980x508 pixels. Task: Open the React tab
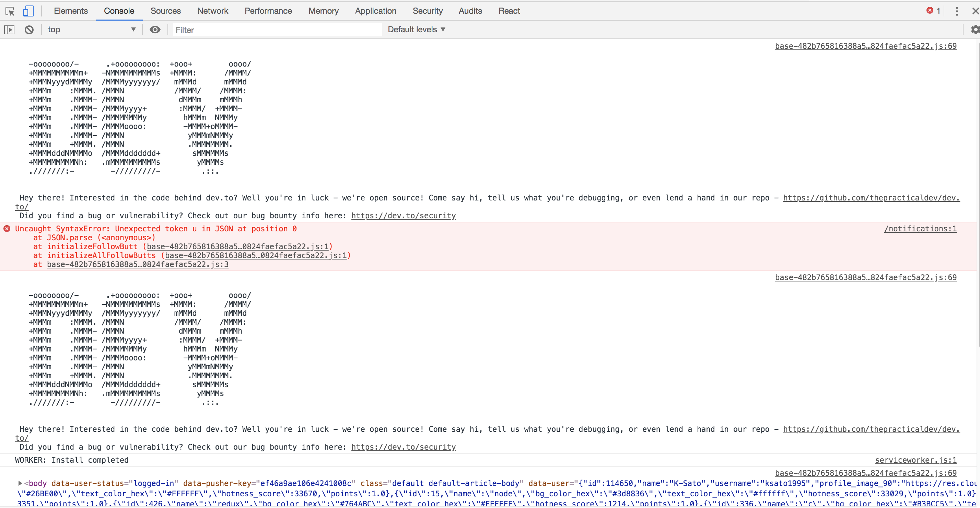(x=509, y=11)
